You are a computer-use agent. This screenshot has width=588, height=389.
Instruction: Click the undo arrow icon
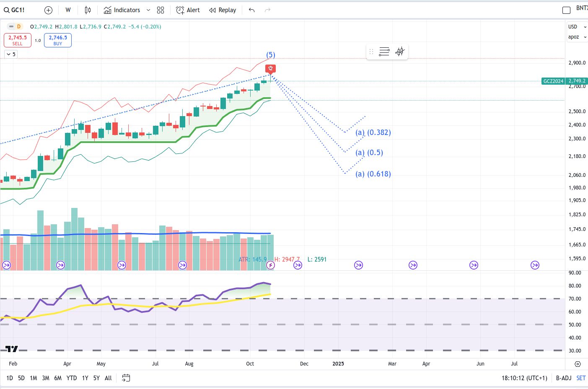pyautogui.click(x=251, y=10)
